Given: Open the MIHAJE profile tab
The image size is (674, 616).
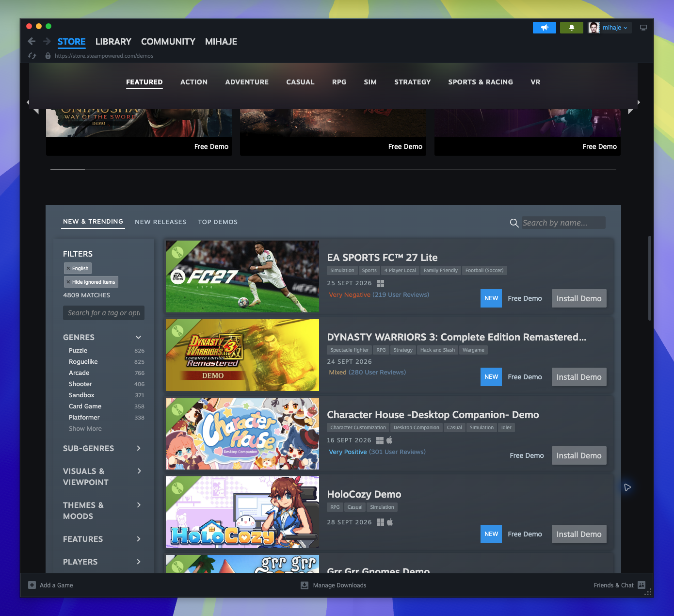Looking at the screenshot, I should [221, 42].
